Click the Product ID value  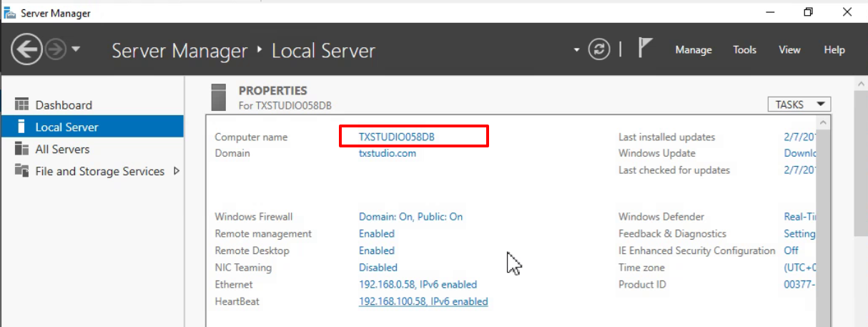(x=800, y=285)
